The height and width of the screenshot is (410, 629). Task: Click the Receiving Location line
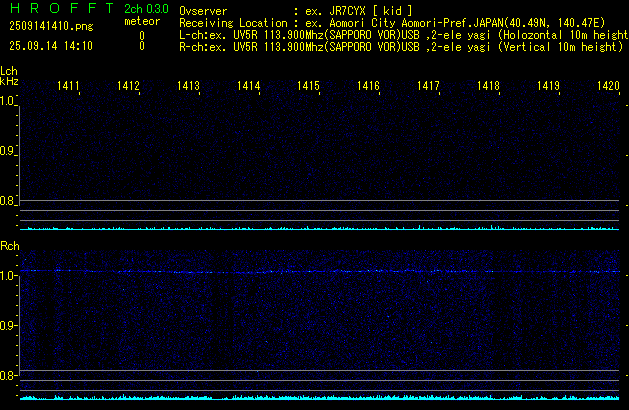[x=392, y=23]
